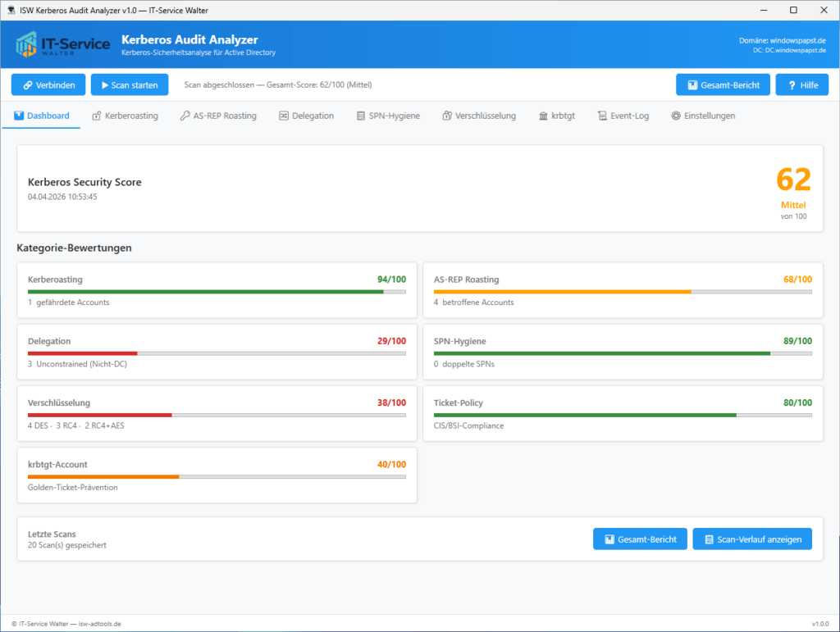Select the SPN-Hygiene tab

386,116
